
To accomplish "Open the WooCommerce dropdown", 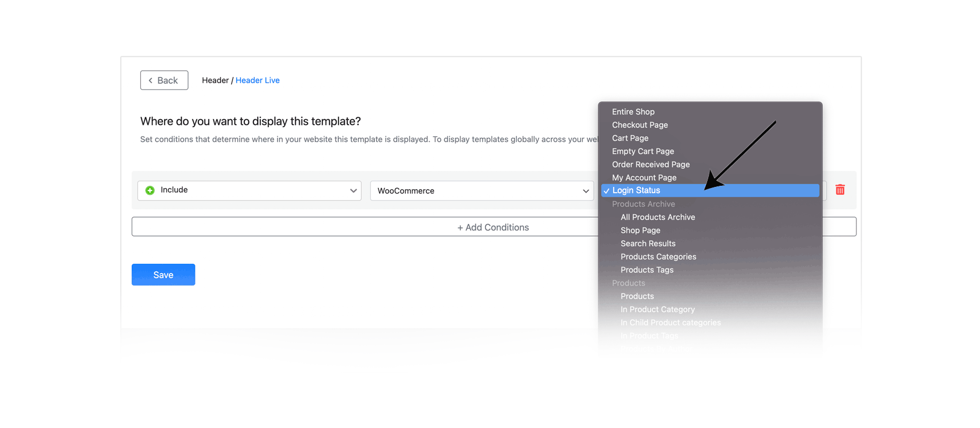I will click(482, 191).
